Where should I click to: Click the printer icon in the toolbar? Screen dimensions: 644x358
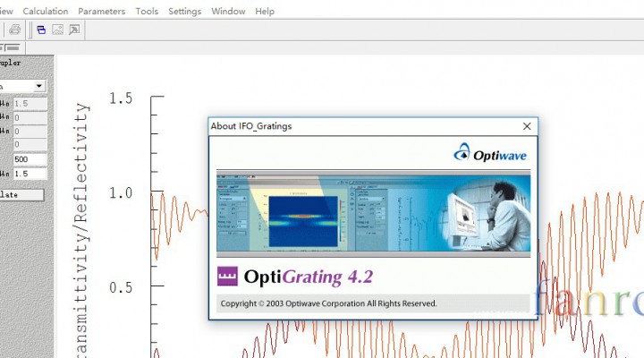tap(15, 30)
